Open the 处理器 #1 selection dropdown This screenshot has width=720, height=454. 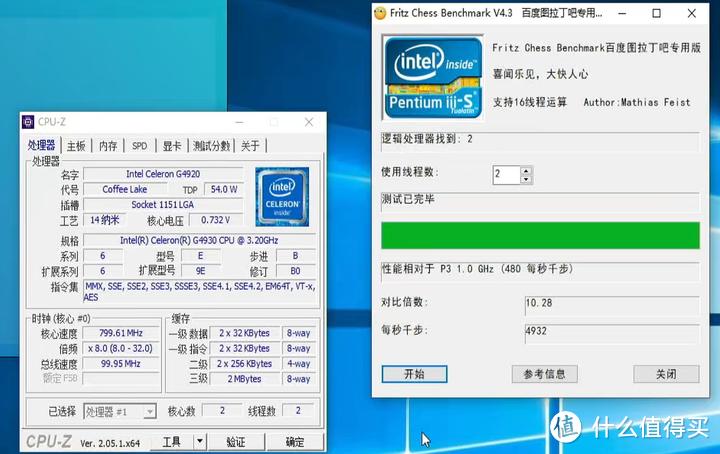point(149,411)
